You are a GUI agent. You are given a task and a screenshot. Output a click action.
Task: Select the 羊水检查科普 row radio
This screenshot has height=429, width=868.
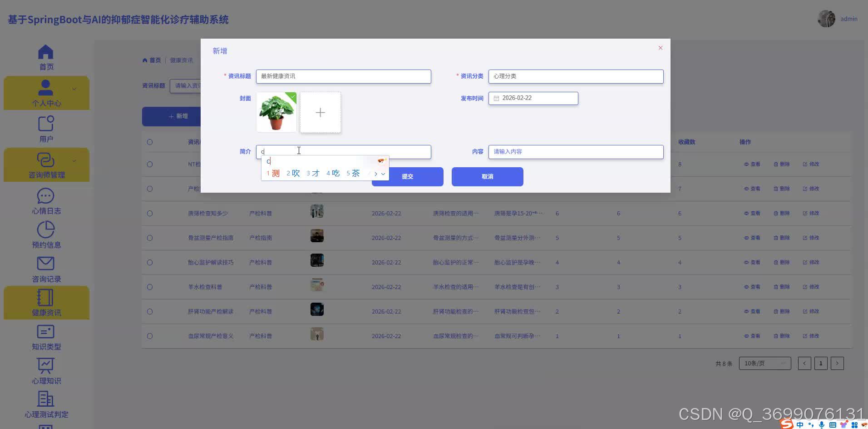(150, 287)
